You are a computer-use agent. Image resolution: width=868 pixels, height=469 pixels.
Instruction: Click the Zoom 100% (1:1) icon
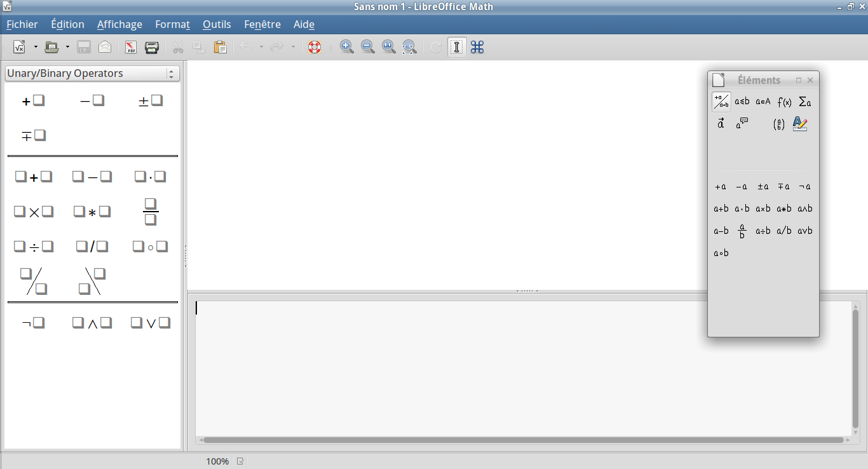pos(389,47)
